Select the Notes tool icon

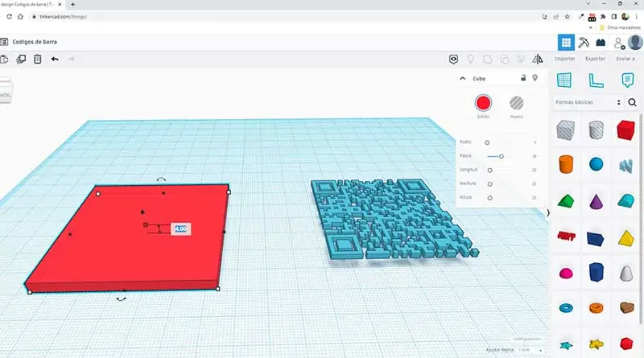pyautogui.click(x=628, y=80)
